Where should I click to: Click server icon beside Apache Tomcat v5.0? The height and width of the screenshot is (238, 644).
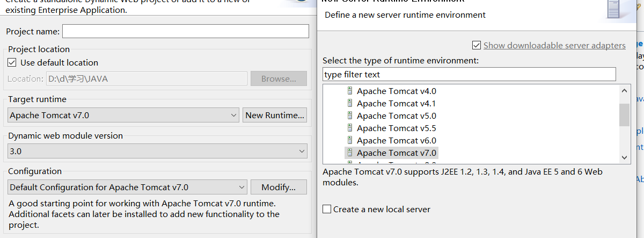point(350,116)
